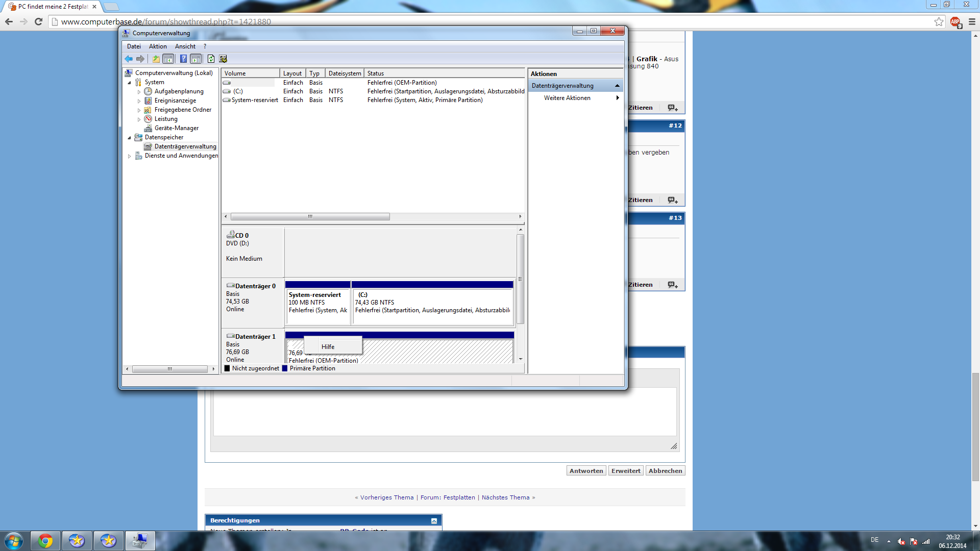Collapse the Datenspeicher tree node
Screen dimensions: 980x551
tap(129, 138)
